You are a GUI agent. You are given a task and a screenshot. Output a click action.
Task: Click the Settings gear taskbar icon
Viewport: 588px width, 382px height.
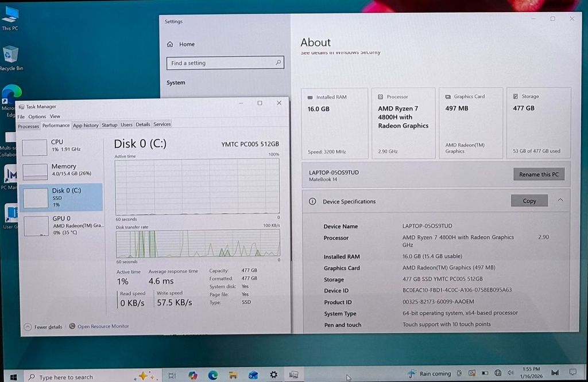coord(274,375)
